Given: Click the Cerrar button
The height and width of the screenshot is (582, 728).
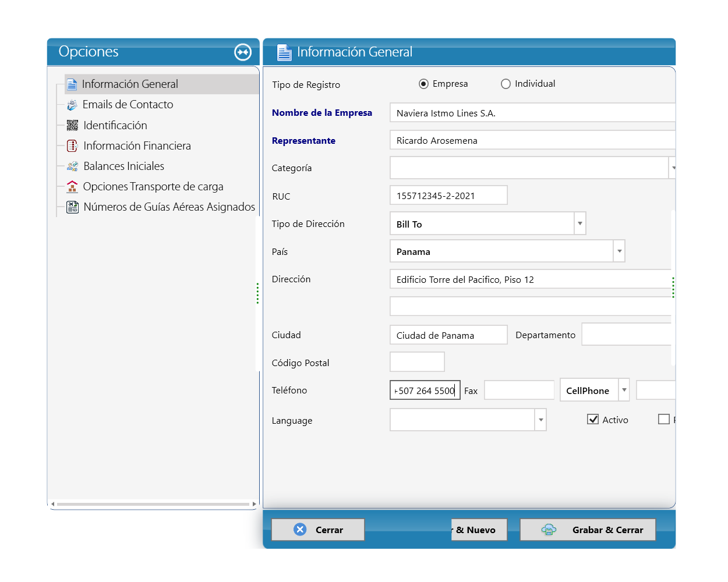Looking at the screenshot, I should [318, 530].
